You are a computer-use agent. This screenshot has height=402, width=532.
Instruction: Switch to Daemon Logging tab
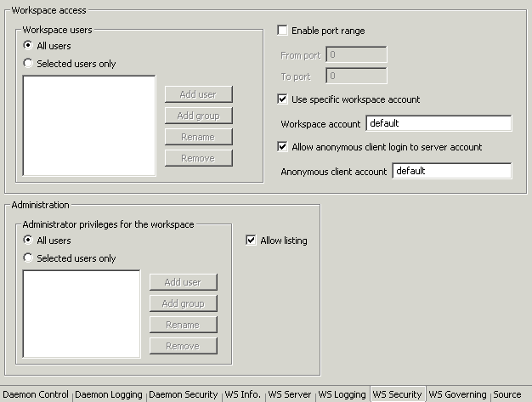tap(109, 394)
